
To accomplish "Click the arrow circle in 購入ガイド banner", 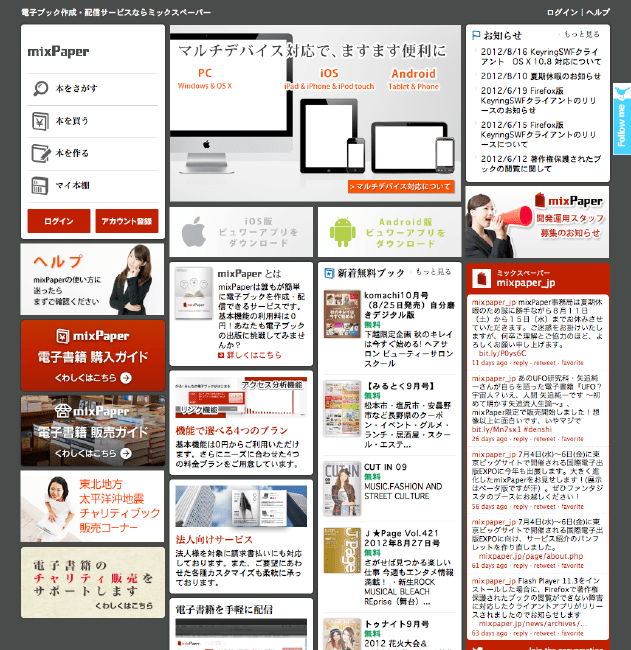I will point(126,378).
